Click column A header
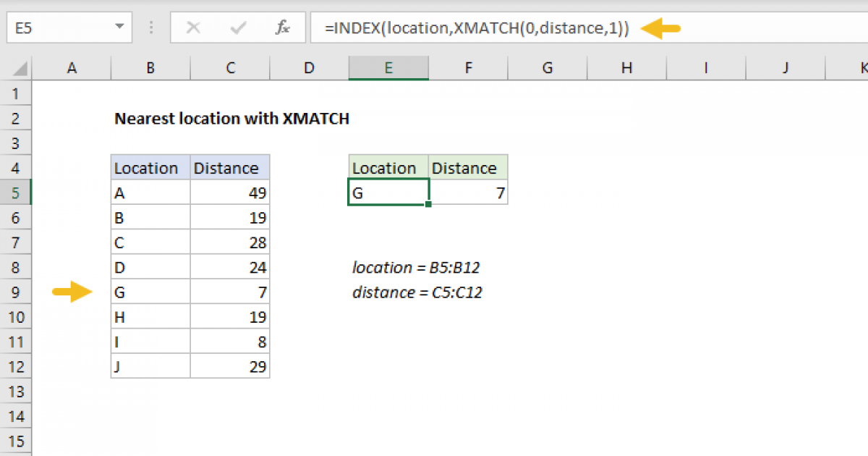 pyautogui.click(x=72, y=67)
